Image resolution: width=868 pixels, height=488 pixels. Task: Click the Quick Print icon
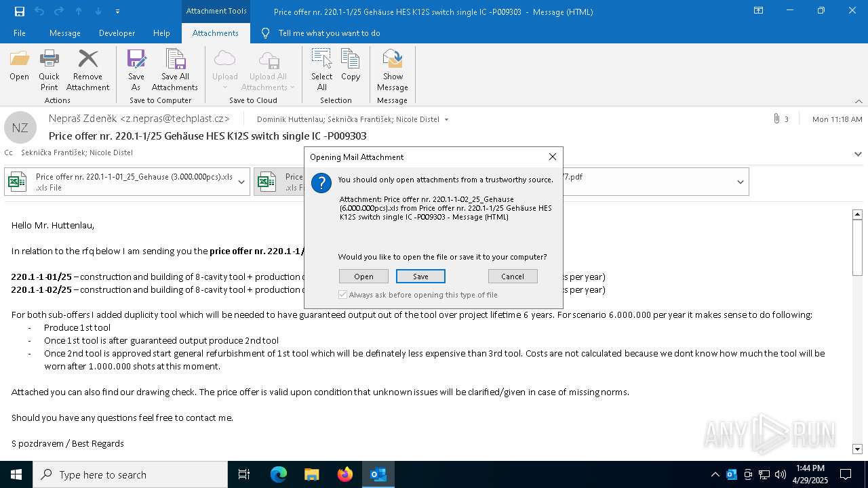click(49, 70)
